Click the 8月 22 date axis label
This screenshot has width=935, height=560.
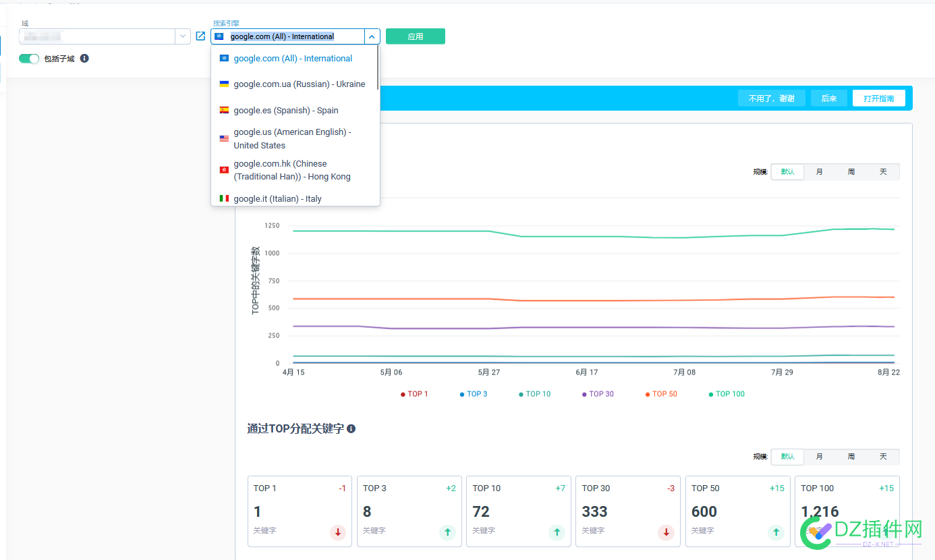pyautogui.click(x=888, y=372)
